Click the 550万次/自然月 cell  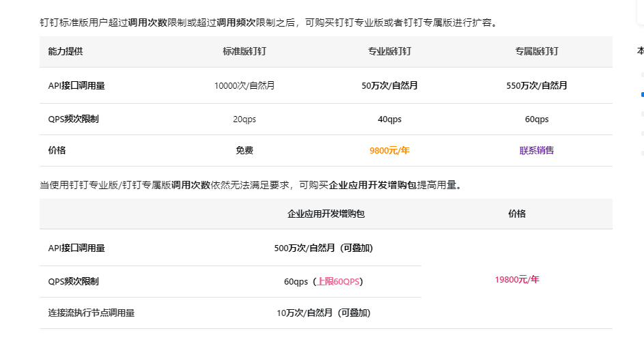pos(536,85)
